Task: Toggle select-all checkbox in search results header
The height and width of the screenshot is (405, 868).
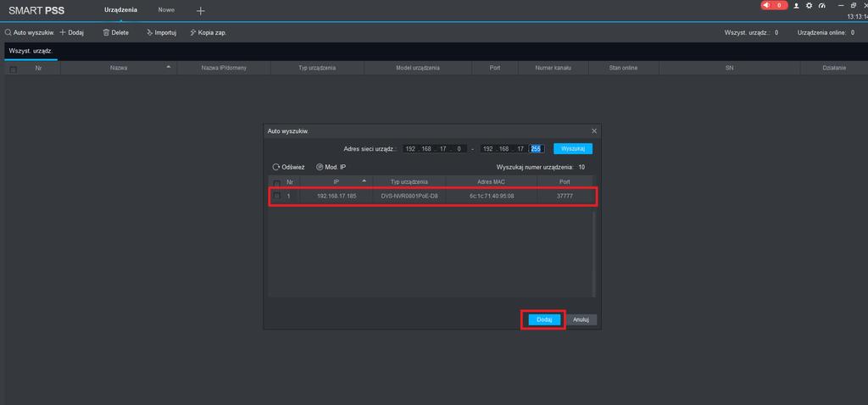Action: tap(277, 182)
